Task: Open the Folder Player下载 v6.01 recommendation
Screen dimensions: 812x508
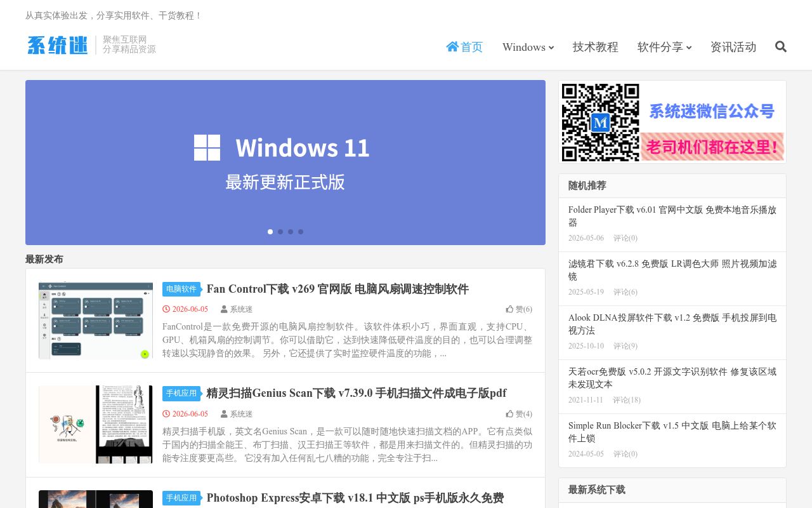Action: click(x=672, y=216)
